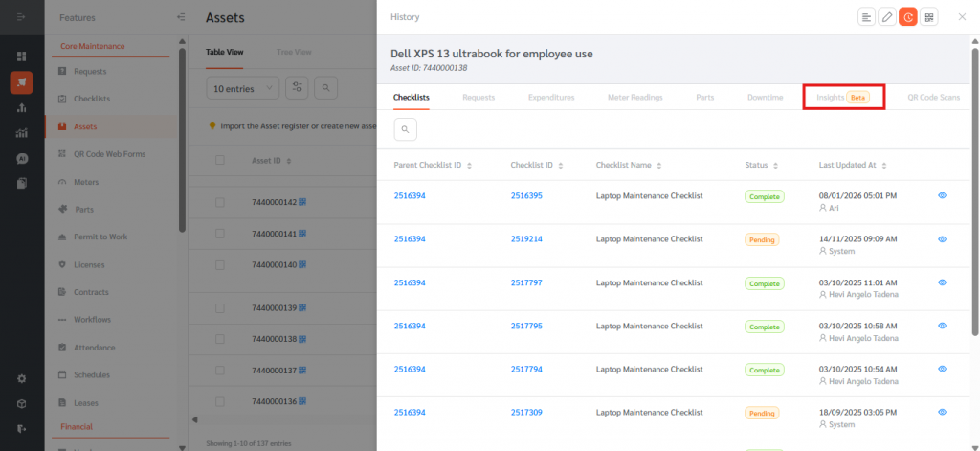Collapse the Features panel with arrow icon

tap(181, 17)
